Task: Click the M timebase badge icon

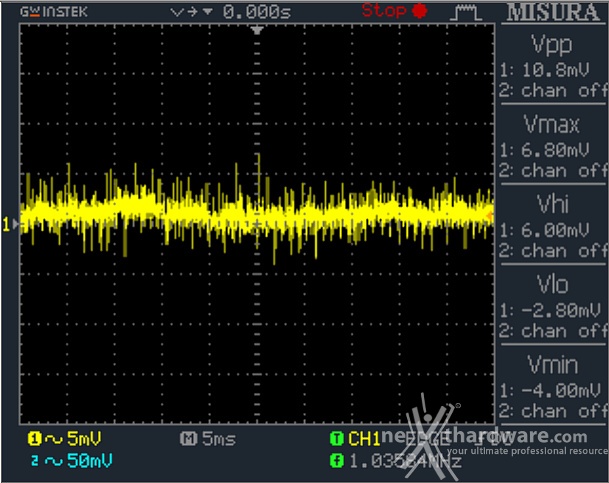Action: (189, 439)
